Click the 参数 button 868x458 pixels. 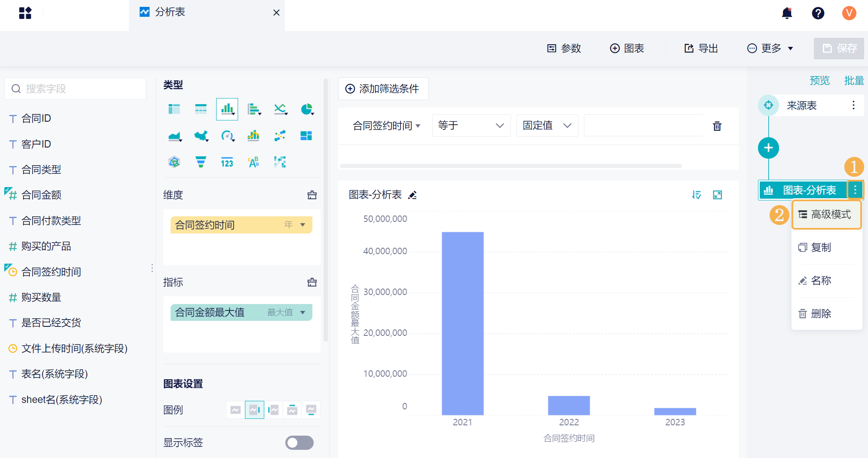point(564,48)
